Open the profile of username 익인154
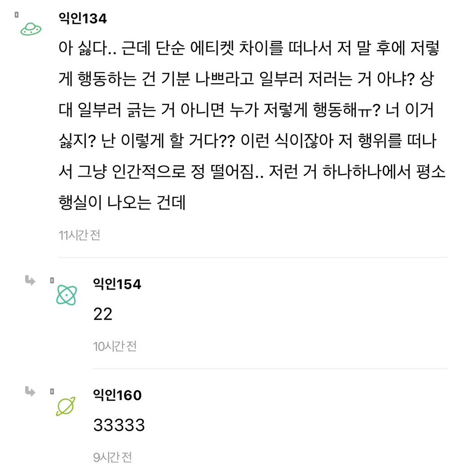The width and height of the screenshot is (460, 476). [x=117, y=284]
